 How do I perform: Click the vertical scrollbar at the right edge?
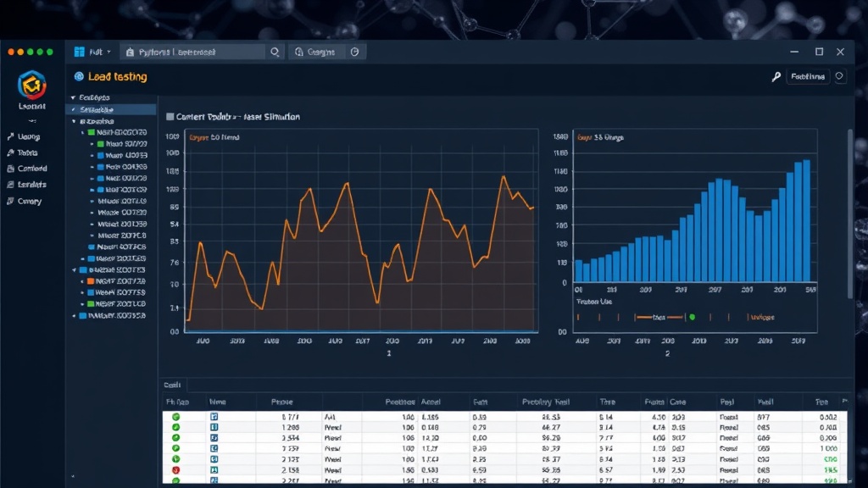click(x=850, y=214)
